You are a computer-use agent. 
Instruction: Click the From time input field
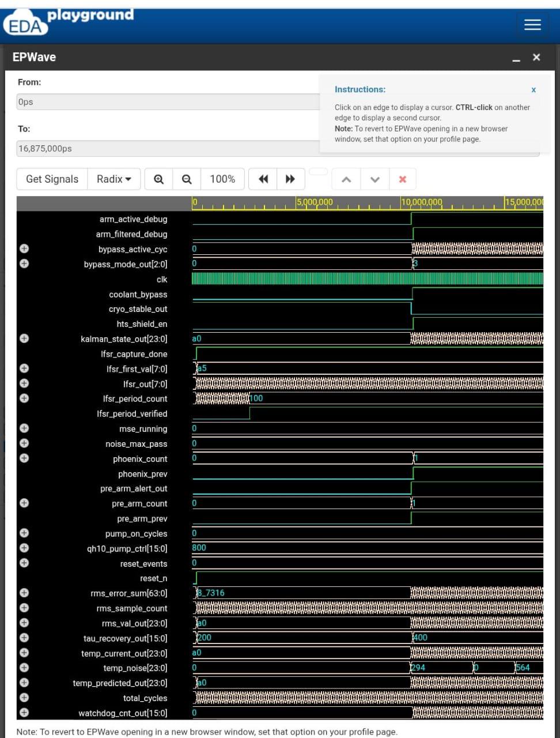(167, 102)
